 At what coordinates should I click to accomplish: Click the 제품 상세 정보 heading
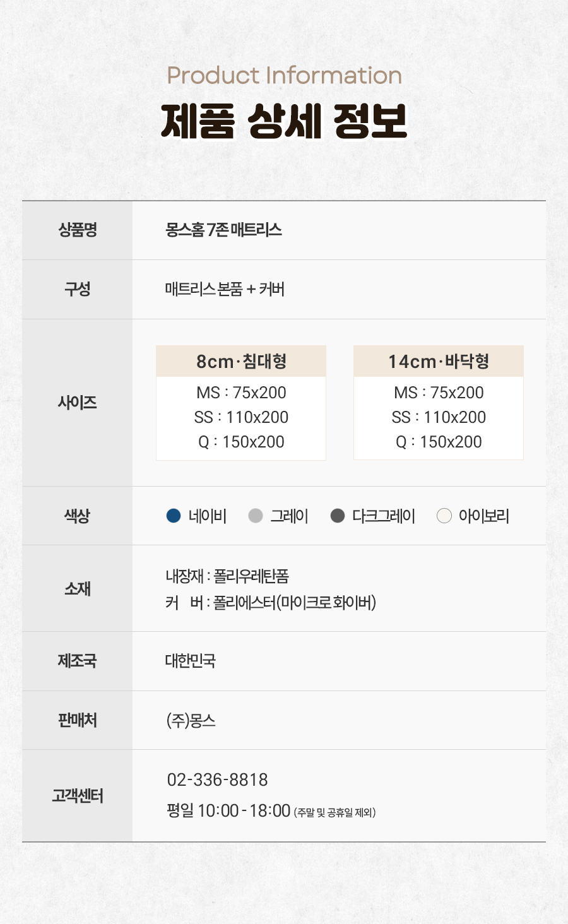tap(284, 121)
